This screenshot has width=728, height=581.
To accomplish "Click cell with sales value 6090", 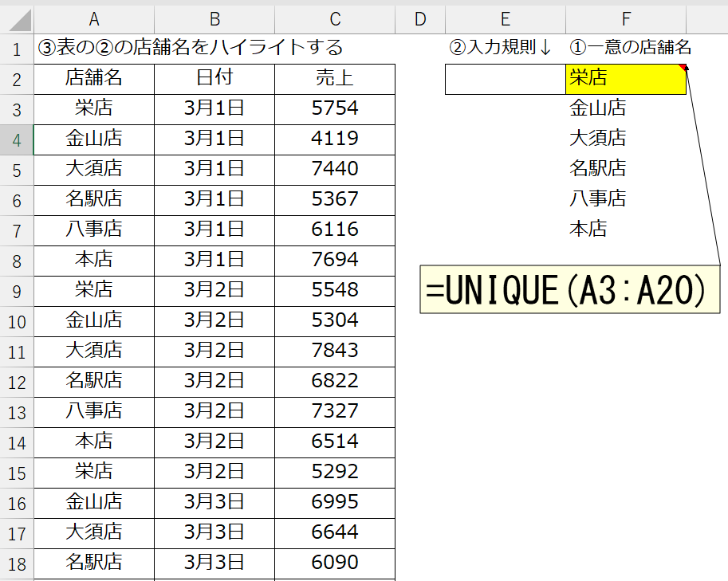I will 335,563.
